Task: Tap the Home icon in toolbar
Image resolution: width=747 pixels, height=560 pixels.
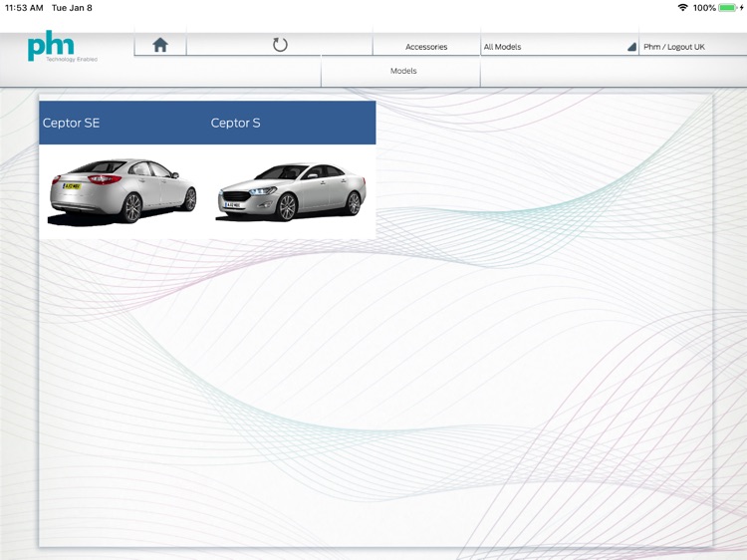Action: [159, 45]
